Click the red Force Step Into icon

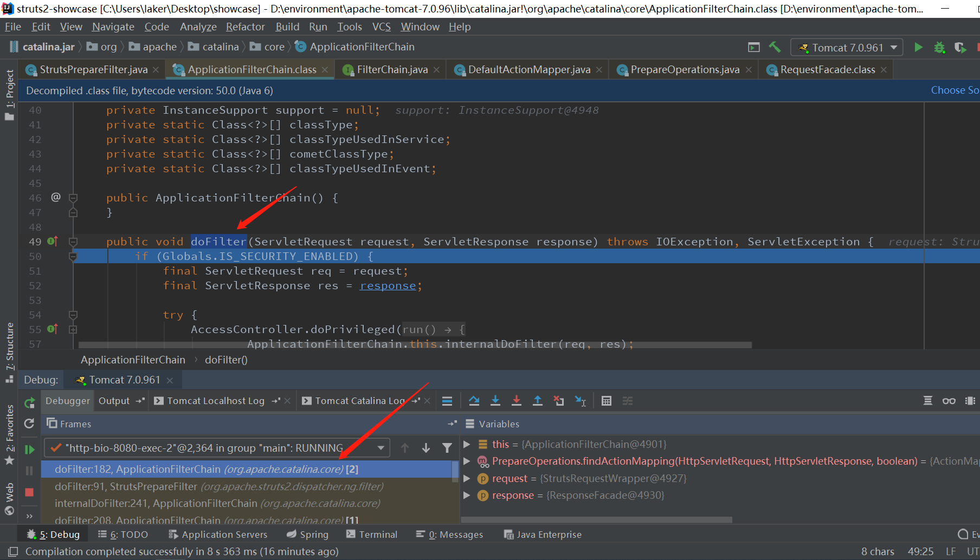click(517, 401)
